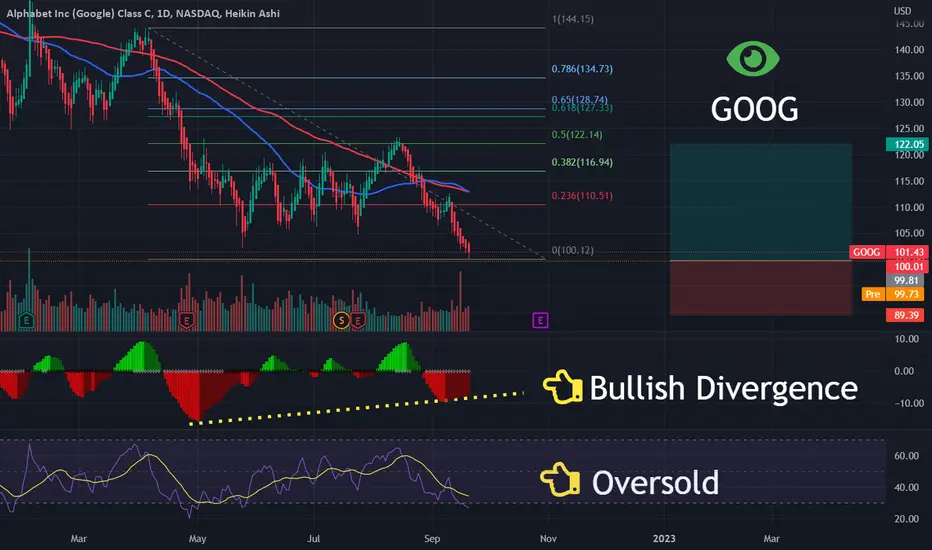The image size is (932, 550).
Task: Click the pointing hand beside Bullish Divergence
Action: (x=562, y=388)
